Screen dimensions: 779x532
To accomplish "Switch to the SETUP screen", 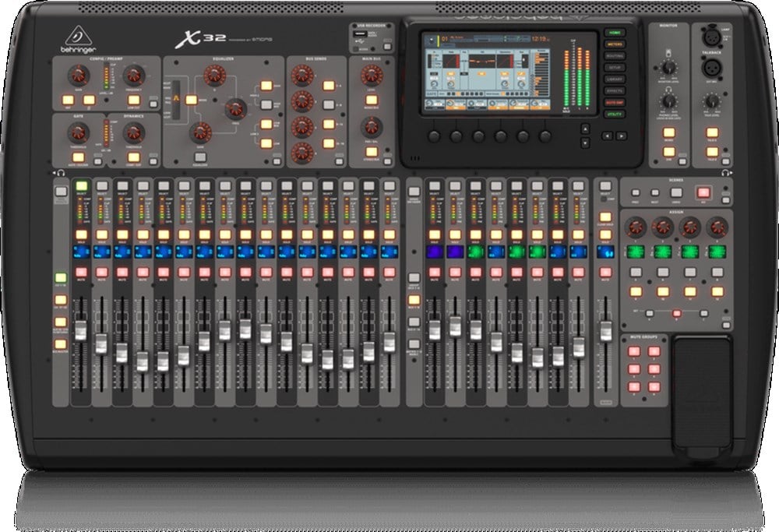I will click(615, 68).
